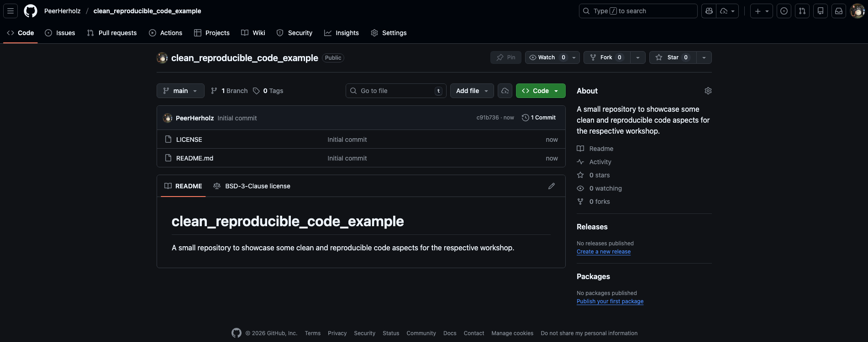This screenshot has width=868, height=342.
Task: Click the codespaces cloud icon button
Action: [x=505, y=91]
